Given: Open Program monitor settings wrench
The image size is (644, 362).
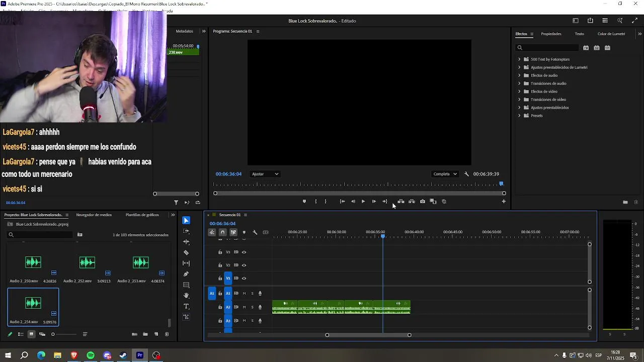Looking at the screenshot, I should tap(466, 174).
